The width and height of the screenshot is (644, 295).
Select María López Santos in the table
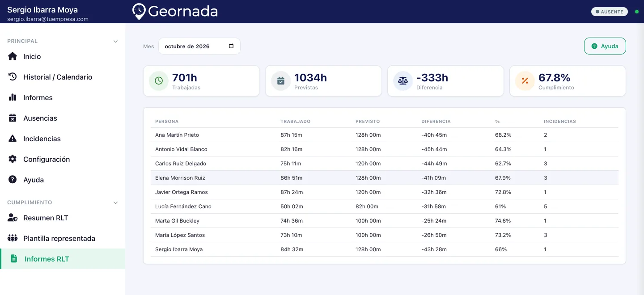tap(181, 235)
